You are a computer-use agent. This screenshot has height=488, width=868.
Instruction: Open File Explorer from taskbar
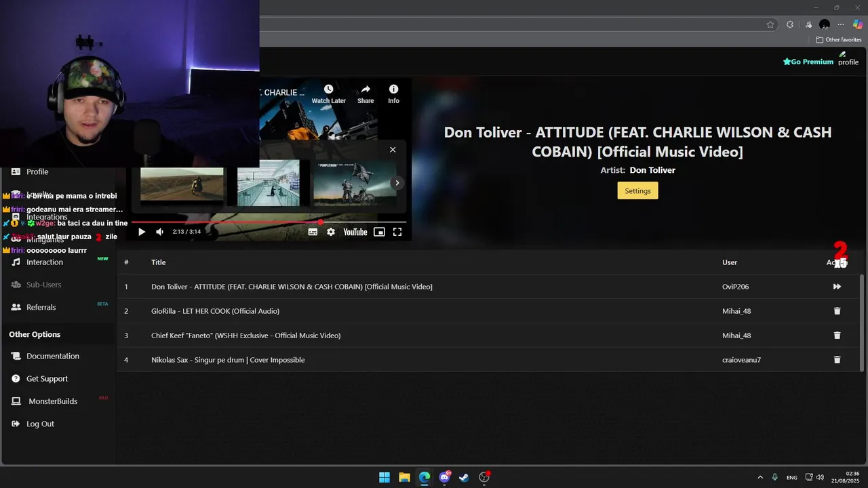tap(404, 477)
